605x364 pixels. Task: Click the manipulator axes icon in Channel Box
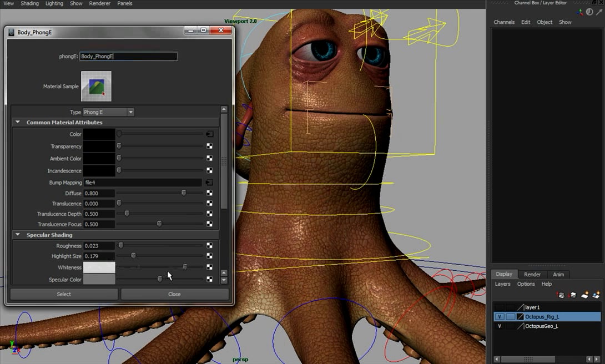580,12
